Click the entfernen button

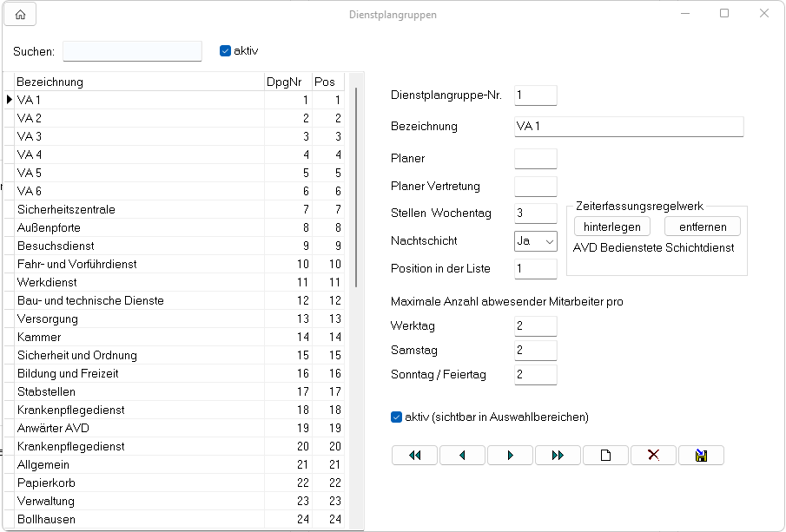coord(703,227)
